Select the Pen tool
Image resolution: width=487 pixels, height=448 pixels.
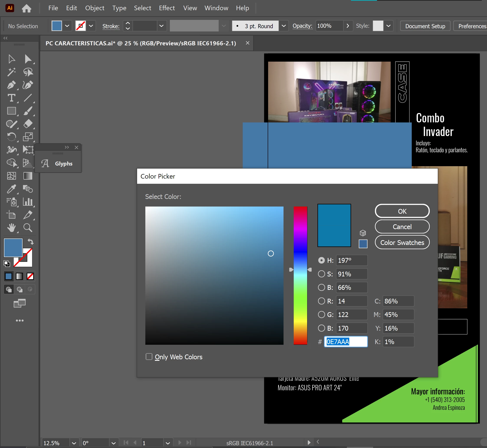11,85
